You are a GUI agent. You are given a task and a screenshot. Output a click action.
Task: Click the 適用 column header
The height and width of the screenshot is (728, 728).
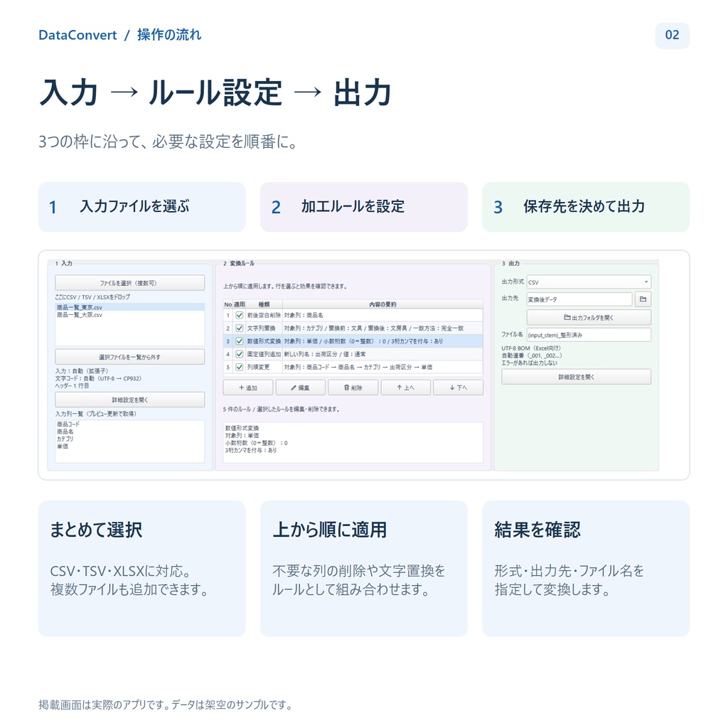tap(239, 304)
